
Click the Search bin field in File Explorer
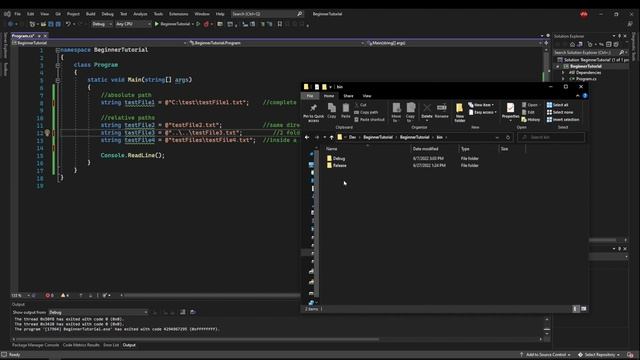tap(551, 138)
